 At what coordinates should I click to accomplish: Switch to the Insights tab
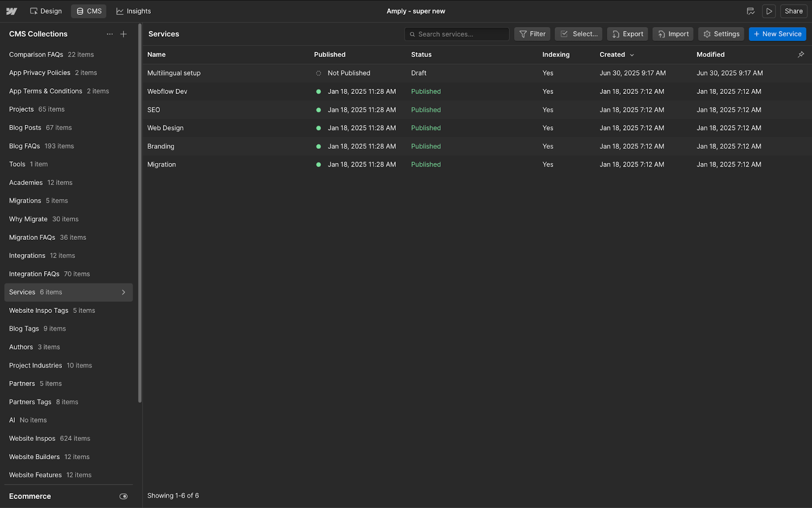[x=133, y=11]
